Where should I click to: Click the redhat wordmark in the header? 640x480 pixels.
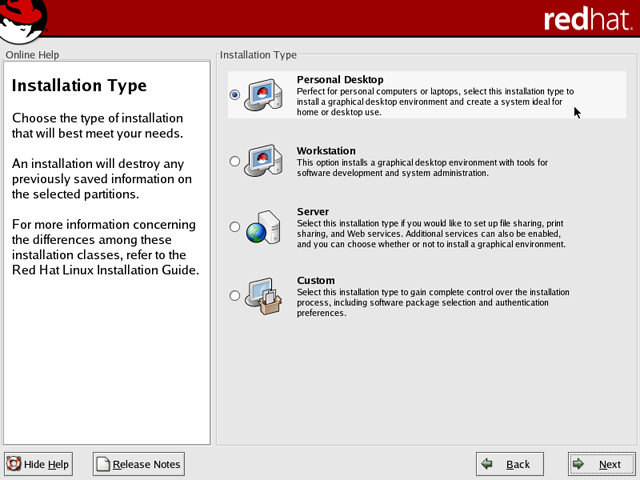588,20
